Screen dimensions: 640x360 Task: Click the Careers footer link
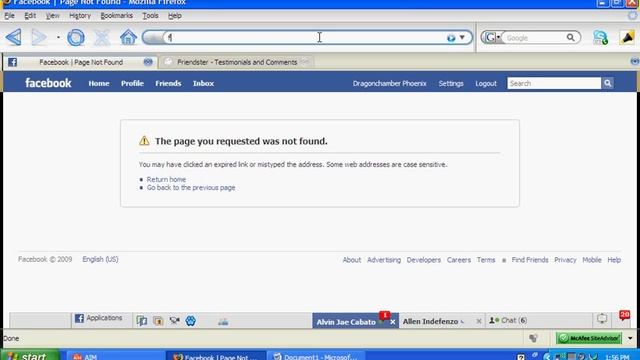click(459, 260)
